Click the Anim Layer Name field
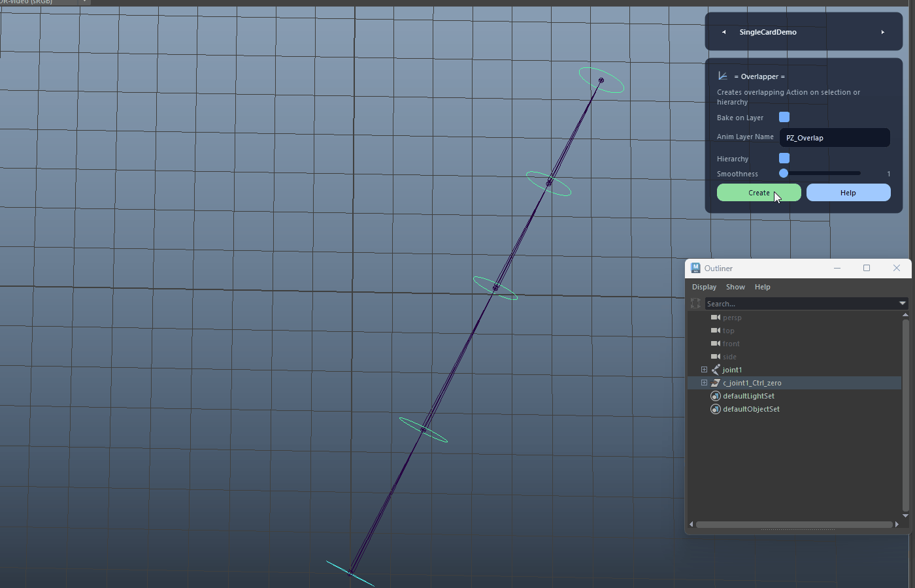The width and height of the screenshot is (915, 588). pos(835,137)
